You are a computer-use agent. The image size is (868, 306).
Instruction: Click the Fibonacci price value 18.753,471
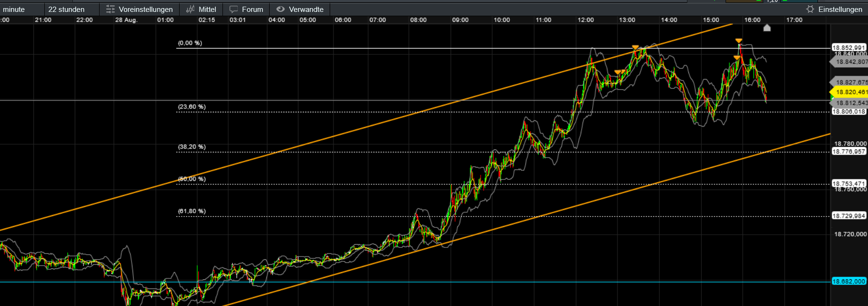coord(849,183)
